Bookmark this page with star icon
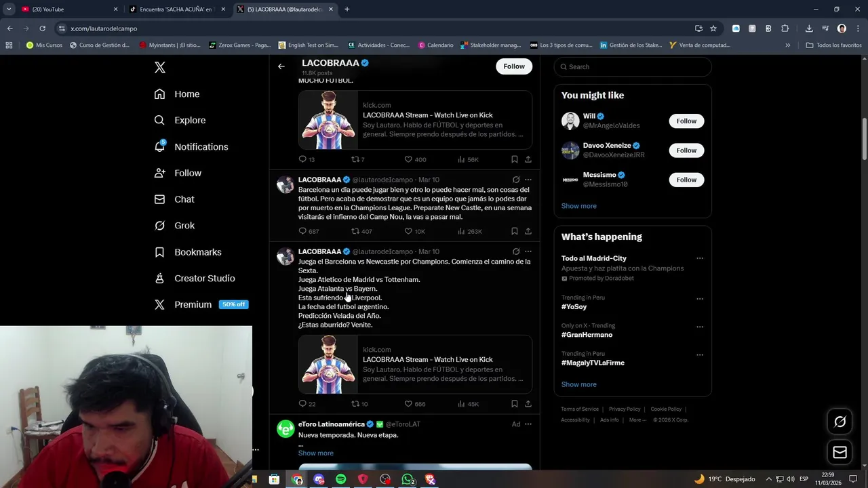 click(x=713, y=28)
